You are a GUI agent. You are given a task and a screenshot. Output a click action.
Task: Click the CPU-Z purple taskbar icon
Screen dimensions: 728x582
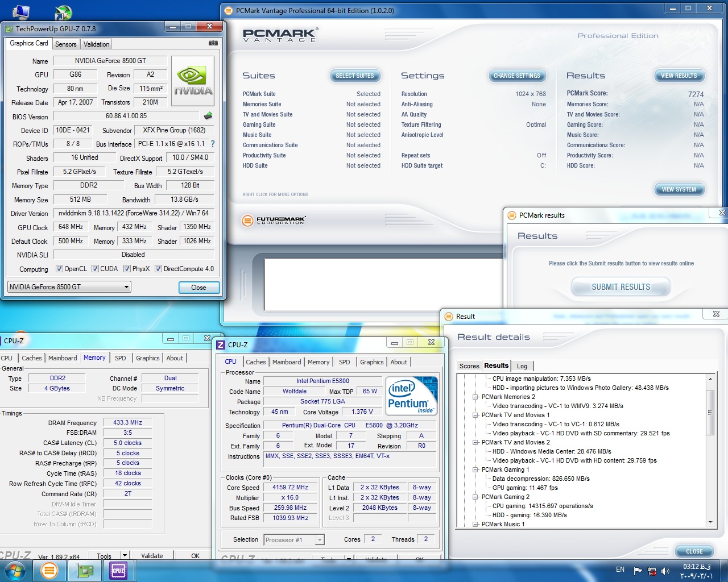pyautogui.click(x=119, y=571)
